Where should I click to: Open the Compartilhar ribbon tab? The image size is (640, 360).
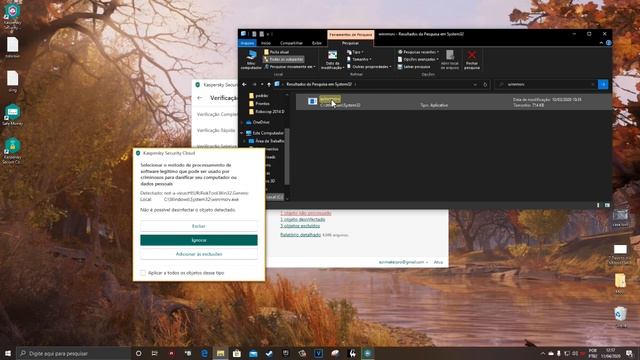click(x=291, y=43)
